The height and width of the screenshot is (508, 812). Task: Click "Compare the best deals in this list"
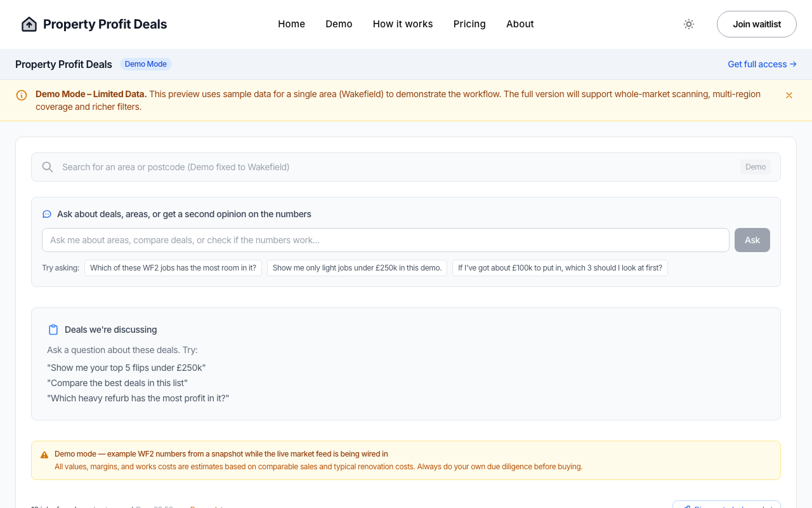point(117,383)
